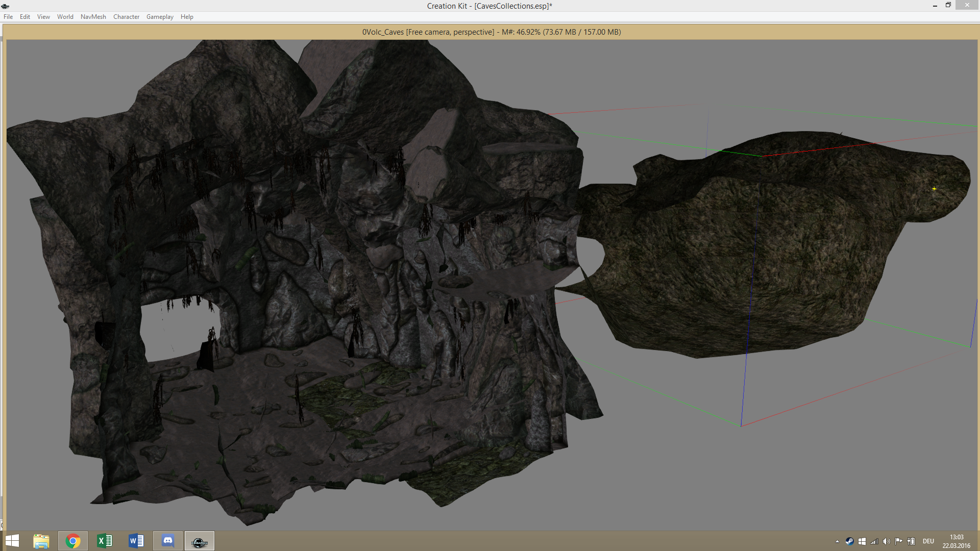
Task: Minimize the Creation Kit window
Action: coord(935,6)
